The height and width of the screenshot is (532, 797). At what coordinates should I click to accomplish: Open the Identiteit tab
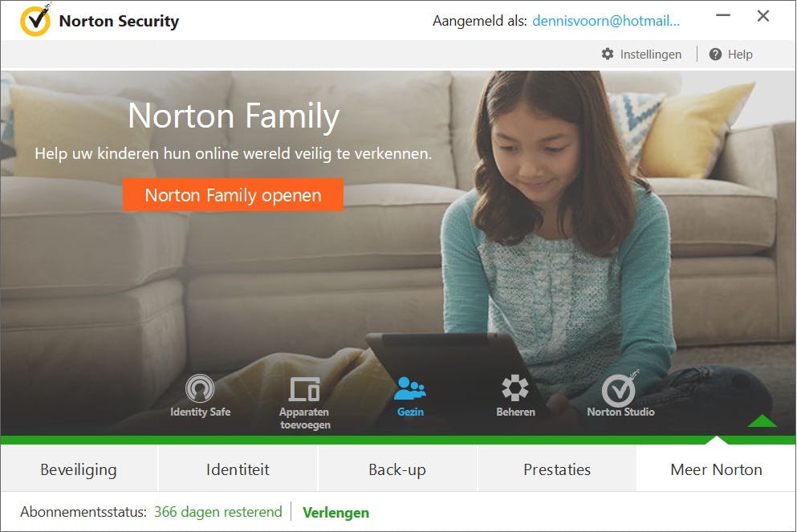click(238, 469)
